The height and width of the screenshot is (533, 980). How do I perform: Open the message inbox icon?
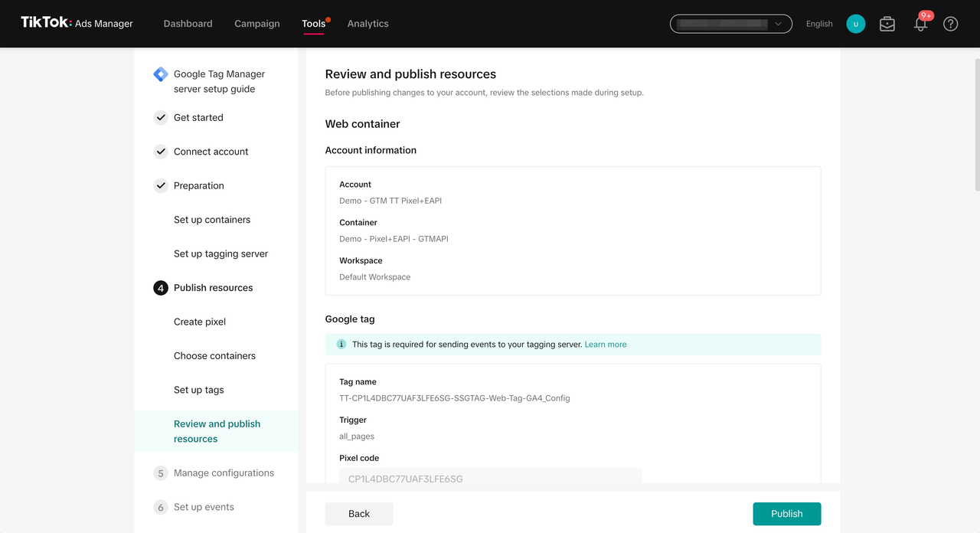tap(887, 24)
